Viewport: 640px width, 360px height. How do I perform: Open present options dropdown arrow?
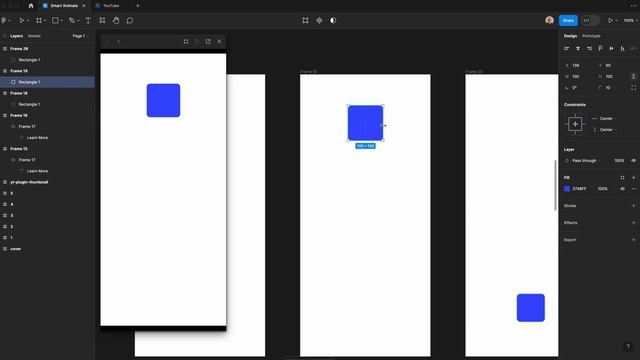click(616, 20)
